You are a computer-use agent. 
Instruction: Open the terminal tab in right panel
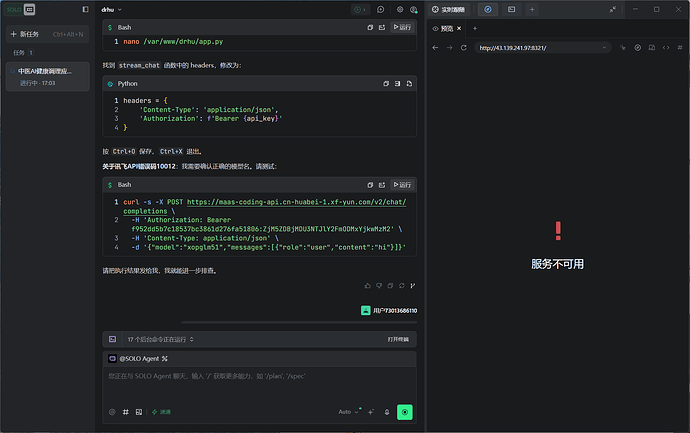pos(511,9)
